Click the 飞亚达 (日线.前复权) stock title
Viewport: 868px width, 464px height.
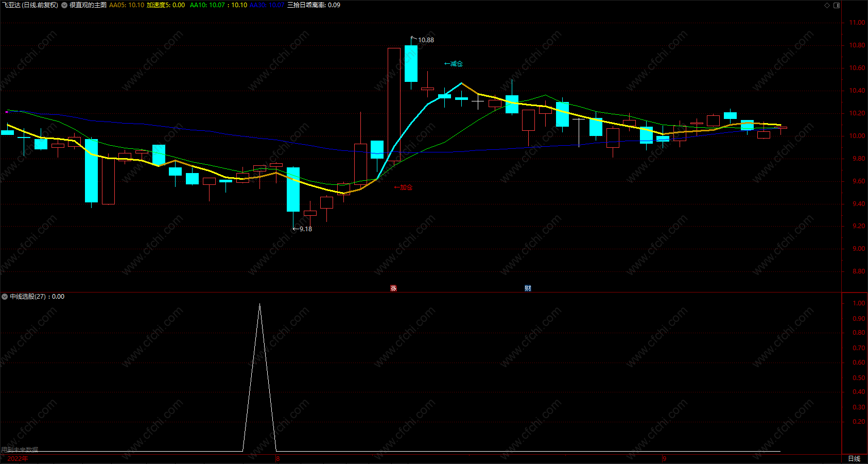point(30,5)
